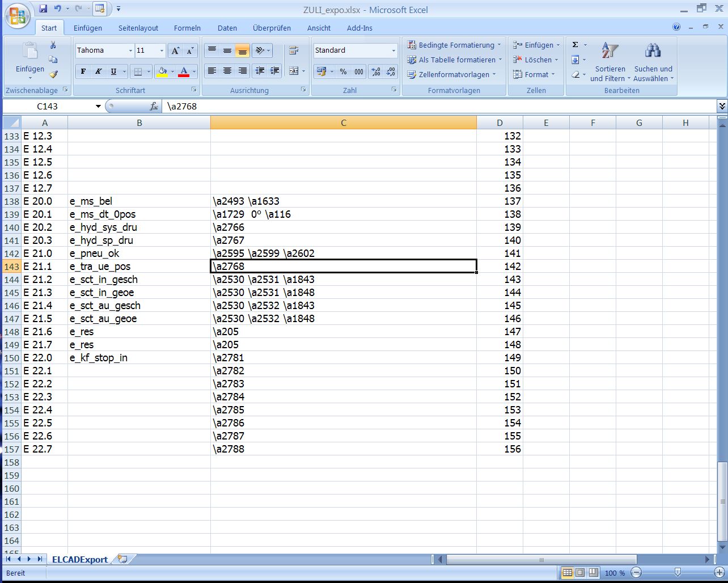Screen dimensions: 728x583
Task: Zoom out with minus button
Action: pos(637,573)
